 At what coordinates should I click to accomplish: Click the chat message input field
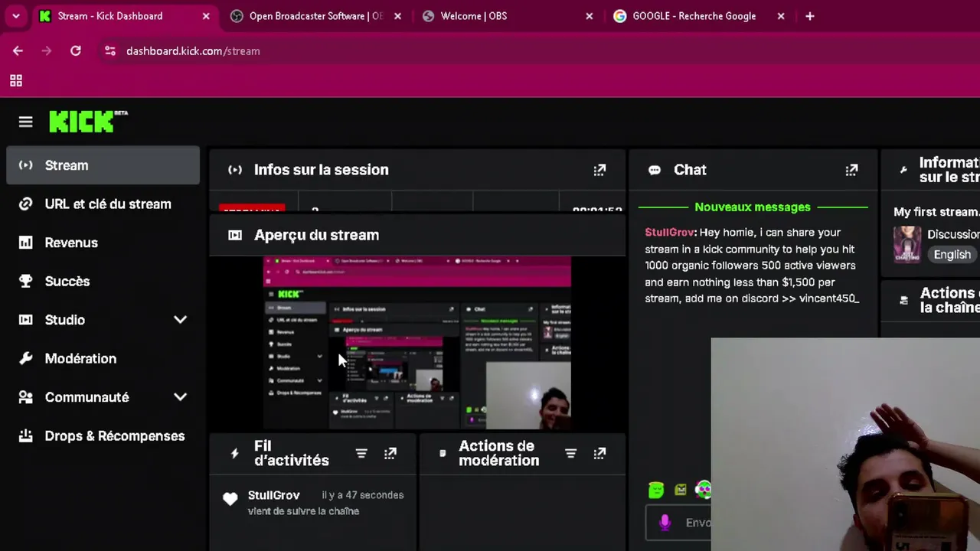pos(679,523)
